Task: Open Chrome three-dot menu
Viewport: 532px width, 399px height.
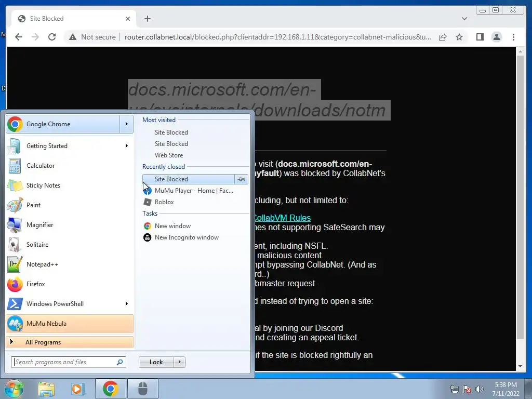Action: tap(513, 37)
